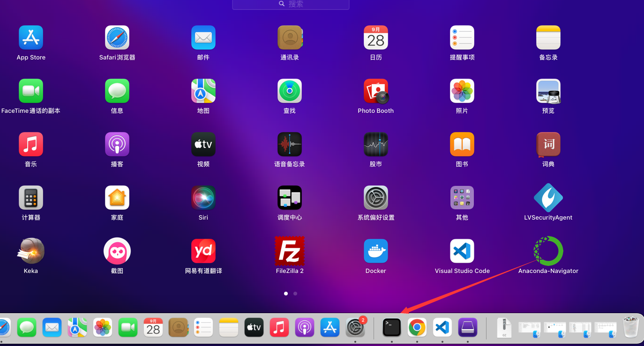Open 语音备忘录 app
This screenshot has height=346, width=644.
(290, 144)
